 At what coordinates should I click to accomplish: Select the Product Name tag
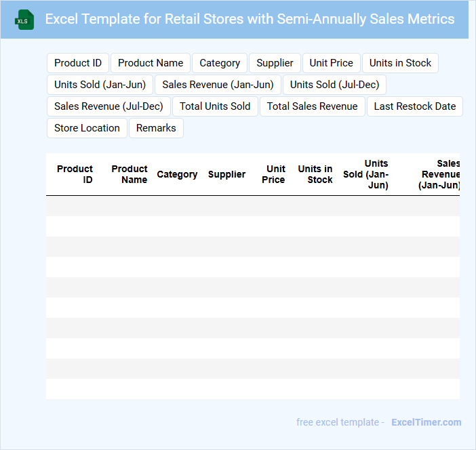click(151, 63)
